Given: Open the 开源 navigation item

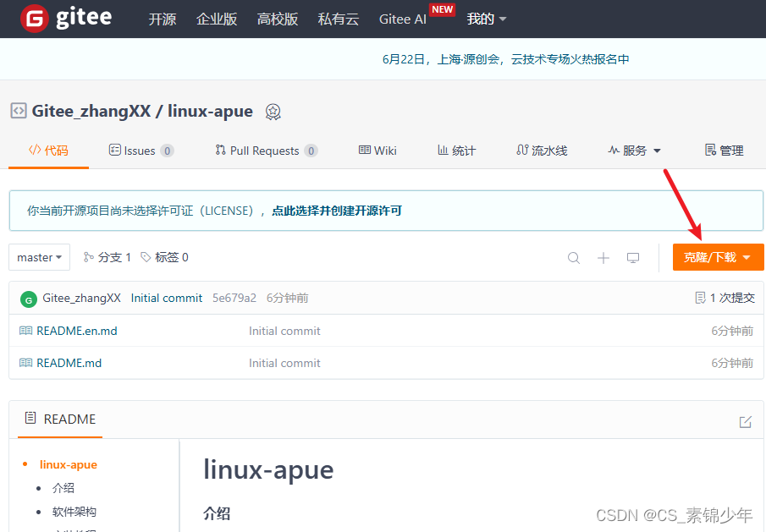Looking at the screenshot, I should point(163,19).
